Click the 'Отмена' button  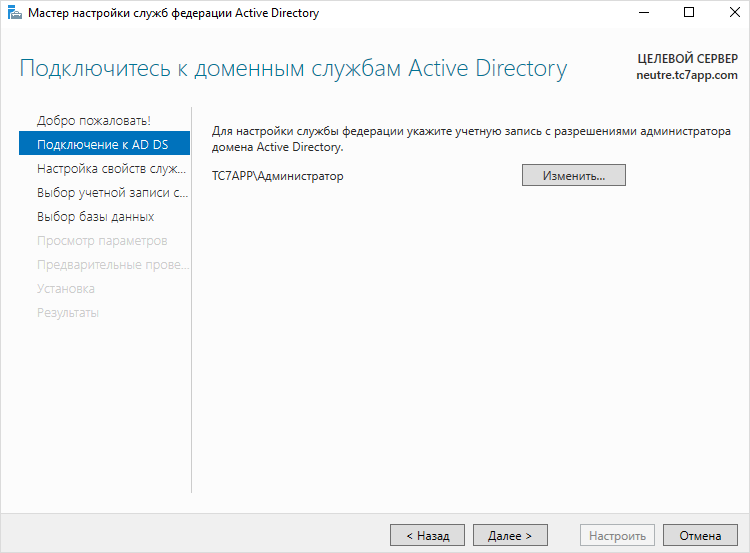click(700, 535)
